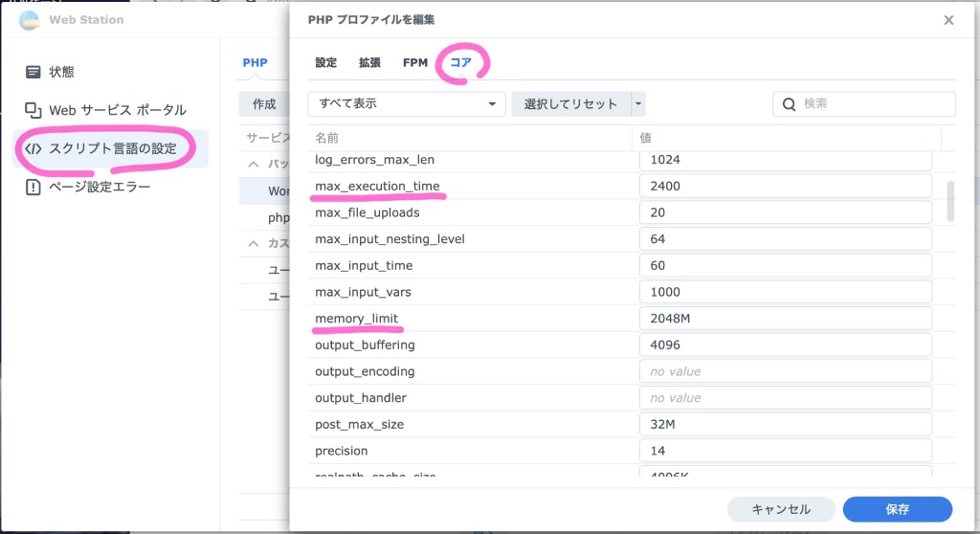Close the PHP profile edit dialog

tap(948, 20)
